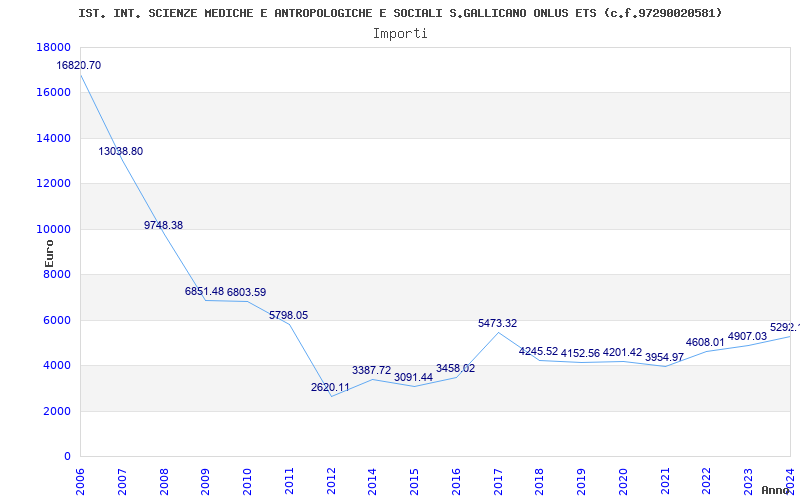This screenshot has width=800, height=500.
Task: Click the y-axis tick 0
Action: click(x=67, y=456)
